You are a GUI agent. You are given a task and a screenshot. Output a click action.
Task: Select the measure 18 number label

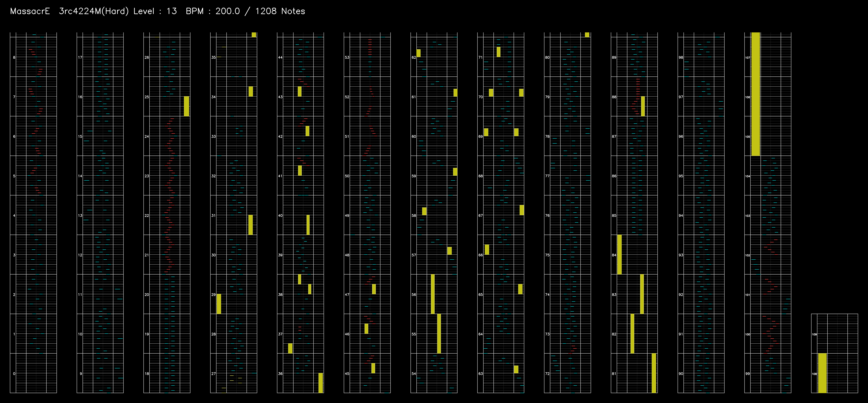pyautogui.click(x=147, y=374)
